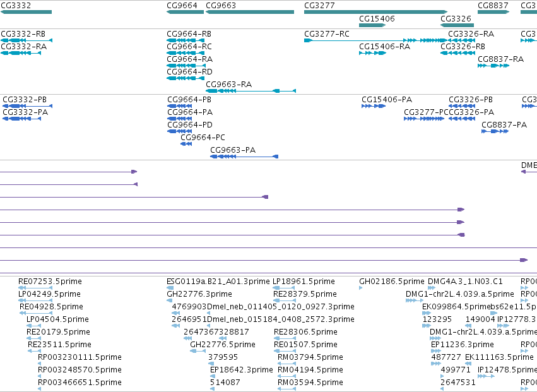This screenshot has height=392, width=537.
Task: Select transcript label CG9664-RA
Action: pyautogui.click(x=190, y=59)
